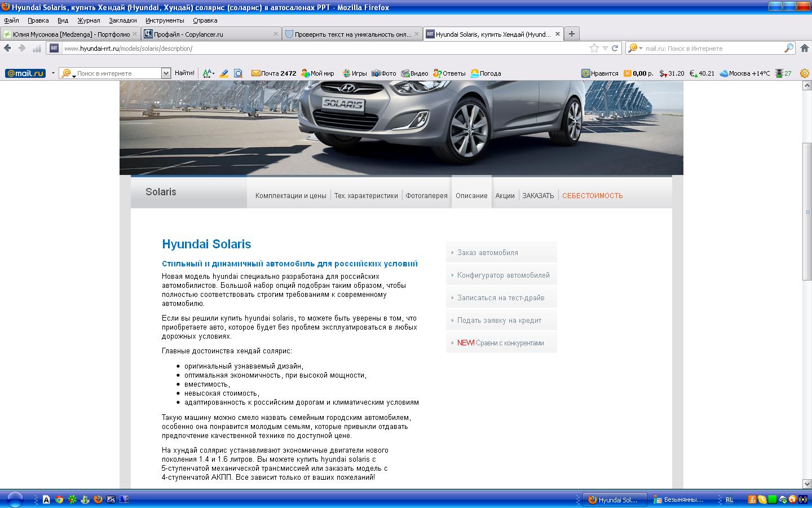Switch to the Юлия Мусонова Портфолио tab

pyautogui.click(x=70, y=34)
